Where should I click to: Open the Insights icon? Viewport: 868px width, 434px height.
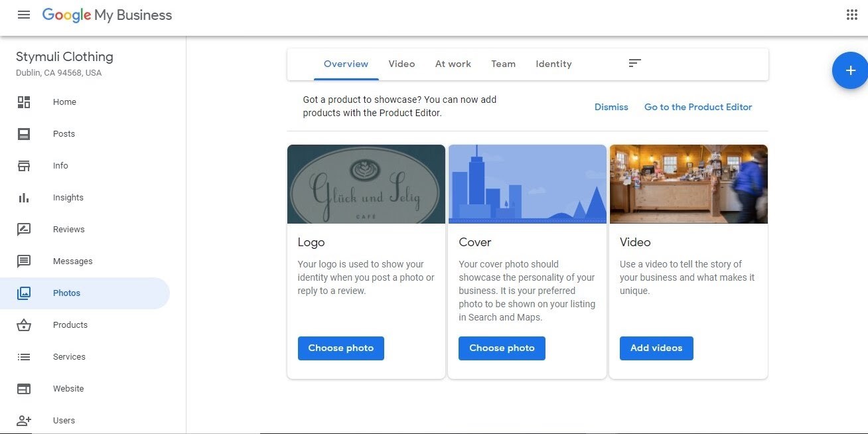click(24, 197)
